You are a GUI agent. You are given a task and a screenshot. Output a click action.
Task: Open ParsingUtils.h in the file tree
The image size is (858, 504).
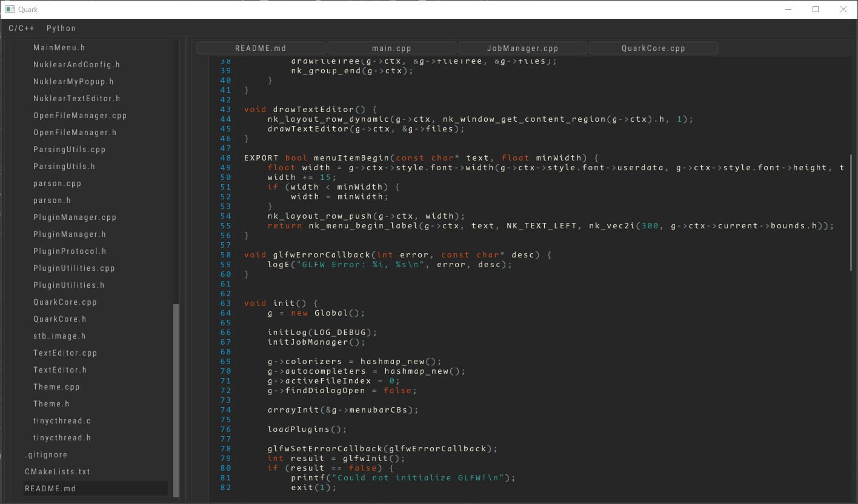64,166
